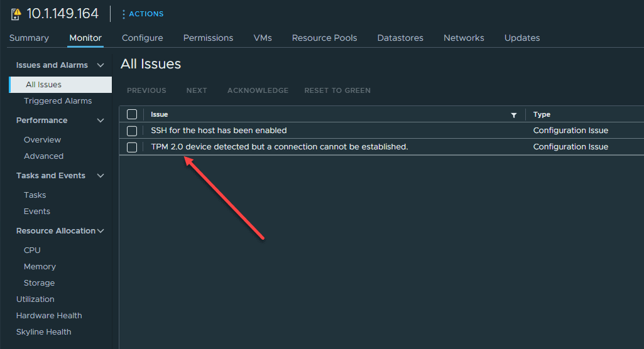Collapse the Resource Allocation section
Viewport: 644px width, 349px height.
[101, 231]
